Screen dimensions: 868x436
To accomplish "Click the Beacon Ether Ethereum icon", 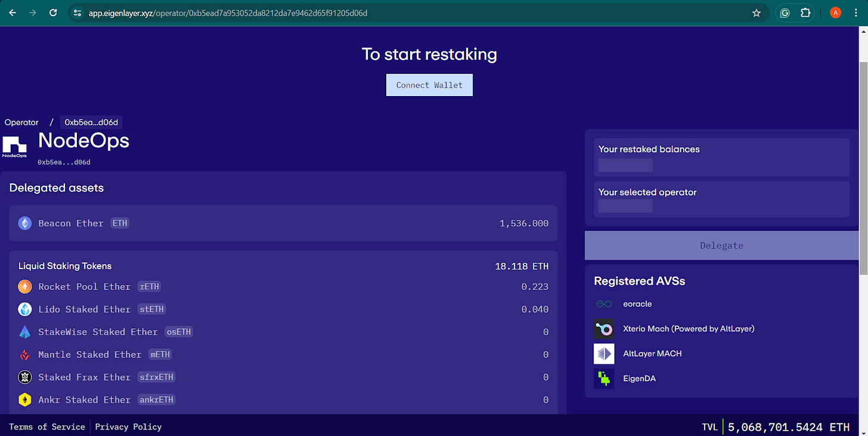I will 24,223.
